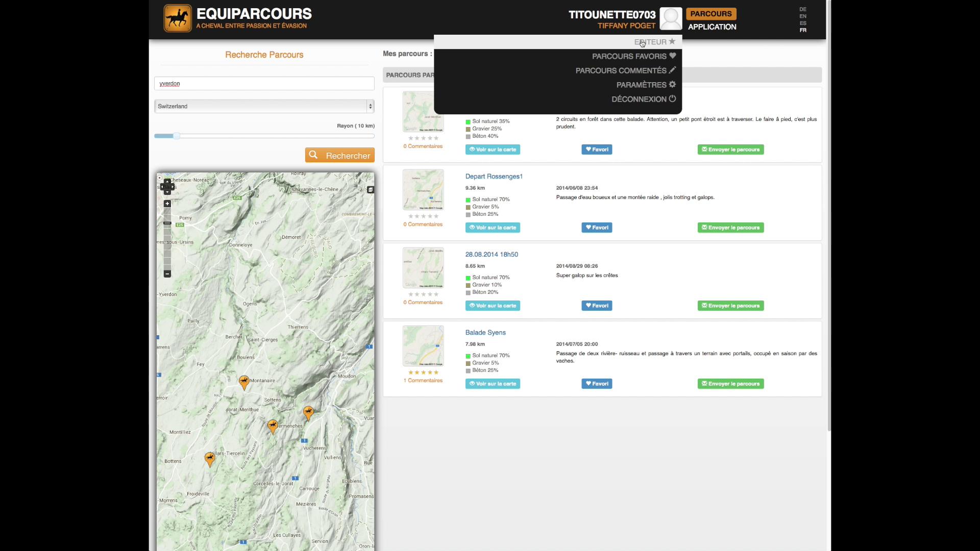This screenshot has height=551, width=980.
Task: Open the Depart Rossenges1 route title
Action: click(494, 177)
